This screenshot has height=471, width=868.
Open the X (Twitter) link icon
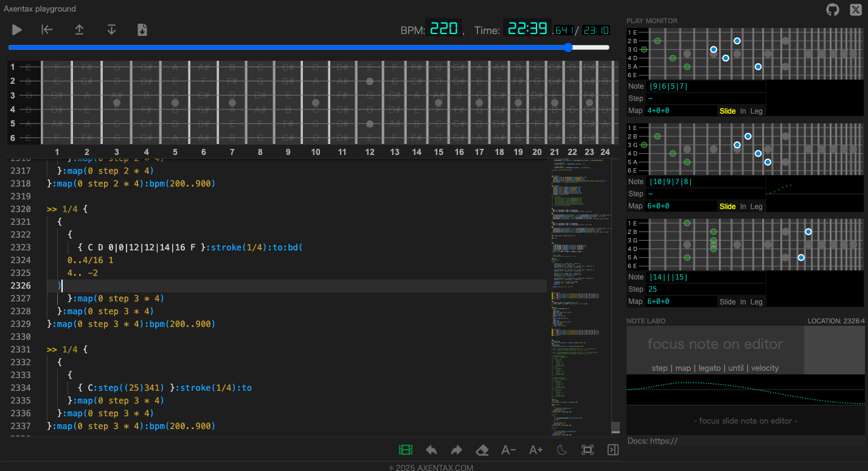[x=856, y=9]
